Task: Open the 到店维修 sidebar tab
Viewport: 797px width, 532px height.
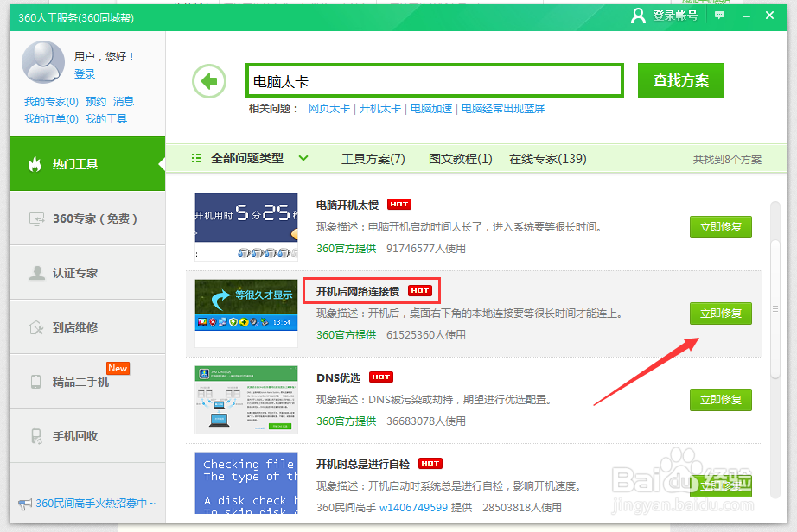Action: point(87,327)
